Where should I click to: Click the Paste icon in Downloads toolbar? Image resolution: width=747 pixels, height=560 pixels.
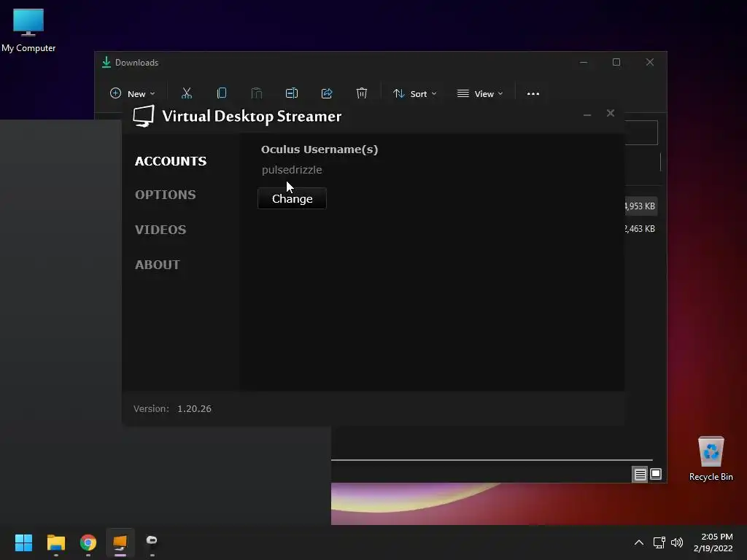coord(257,93)
